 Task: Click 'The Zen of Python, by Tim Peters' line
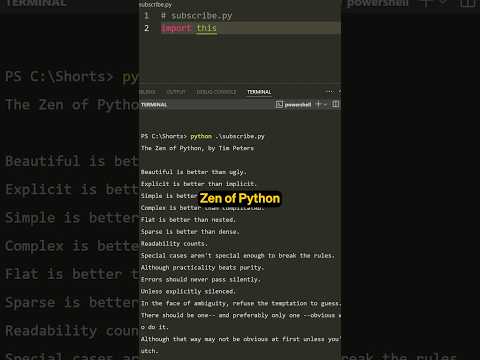(x=197, y=148)
